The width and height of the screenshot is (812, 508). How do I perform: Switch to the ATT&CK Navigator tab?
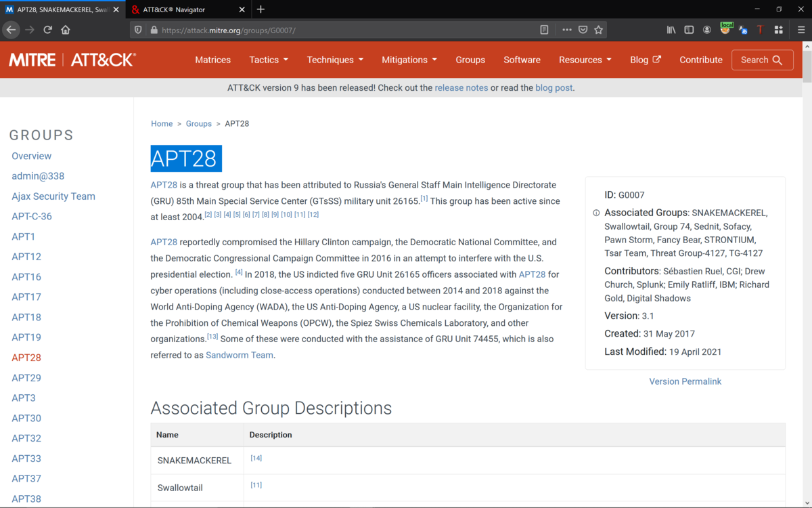(189, 9)
